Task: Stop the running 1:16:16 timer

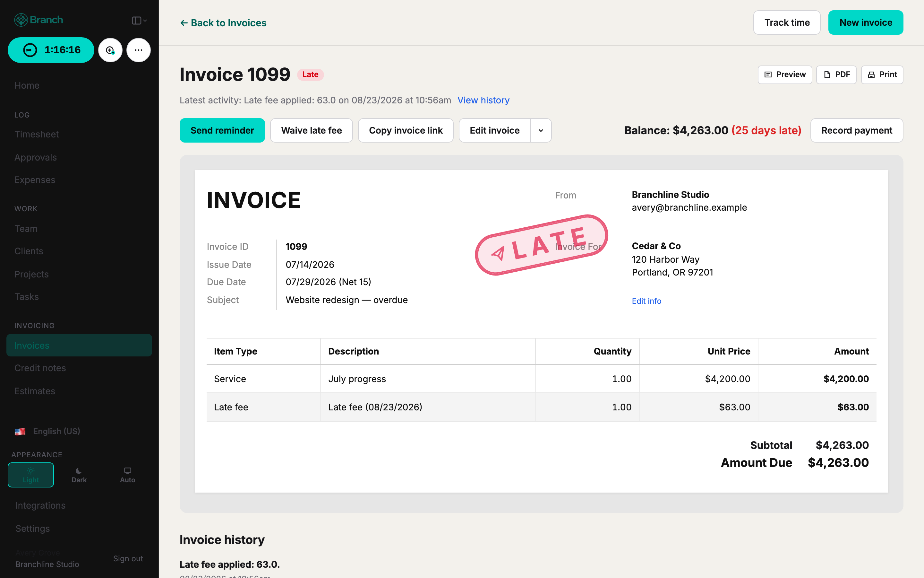Action: click(51, 50)
